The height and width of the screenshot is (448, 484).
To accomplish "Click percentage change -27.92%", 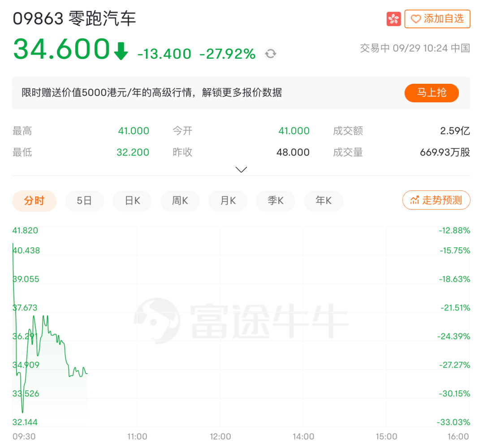I will (x=228, y=54).
